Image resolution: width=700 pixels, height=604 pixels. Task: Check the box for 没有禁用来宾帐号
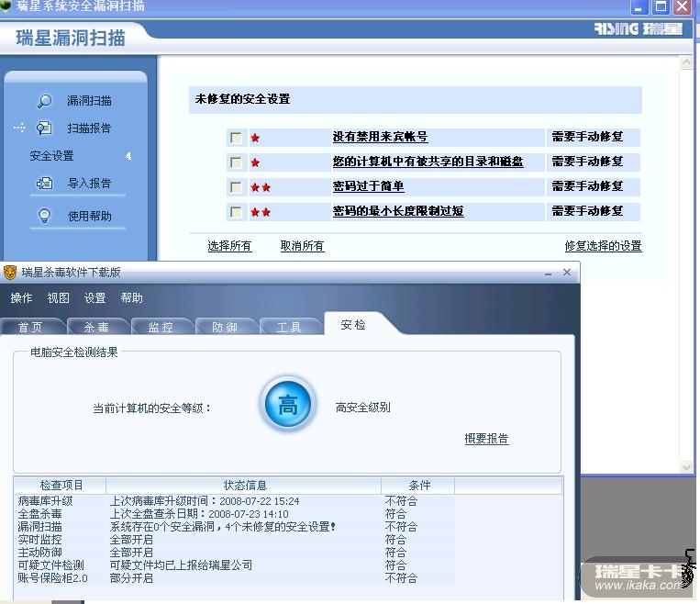[x=236, y=138]
